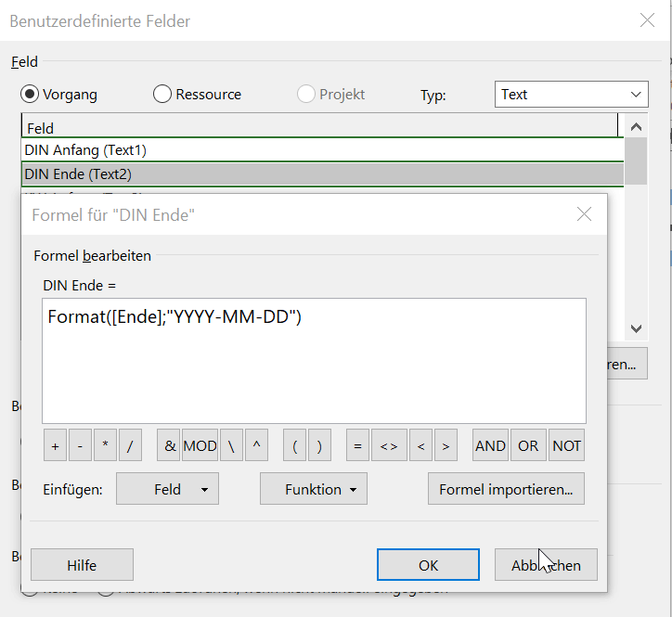Image resolution: width=672 pixels, height=617 pixels.
Task: Choose the Ressource radio button
Action: coord(162,94)
